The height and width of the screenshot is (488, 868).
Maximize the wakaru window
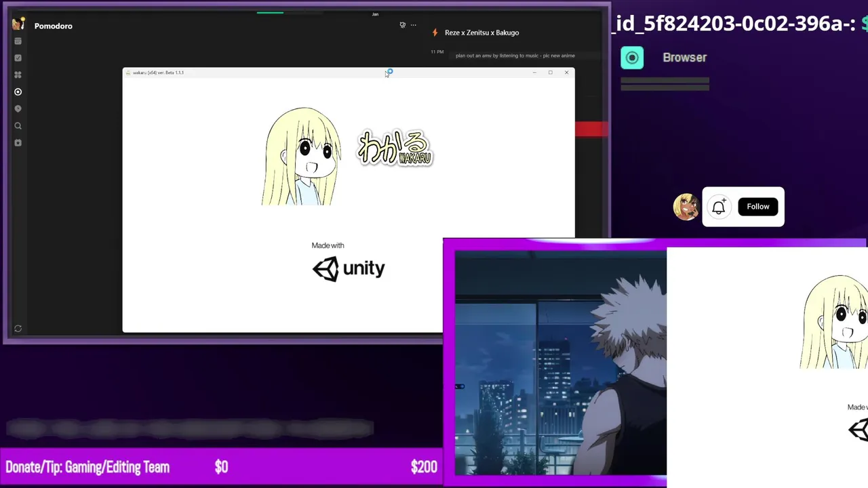point(551,73)
